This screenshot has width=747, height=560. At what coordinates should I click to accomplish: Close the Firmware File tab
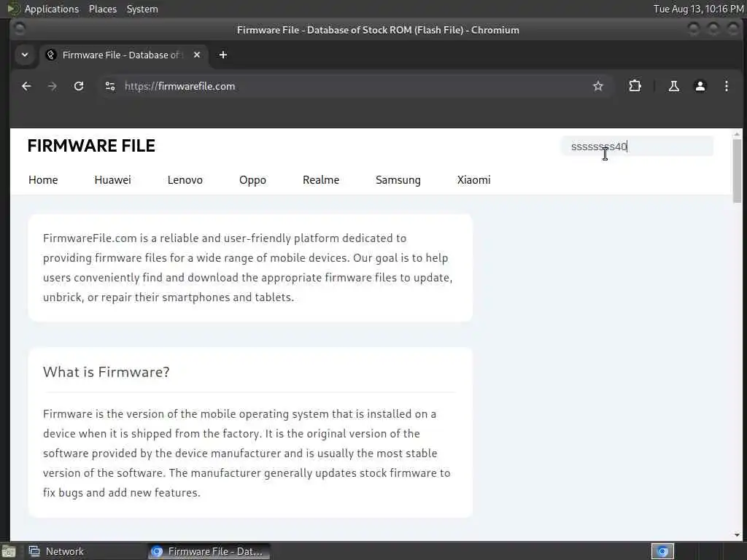197,55
